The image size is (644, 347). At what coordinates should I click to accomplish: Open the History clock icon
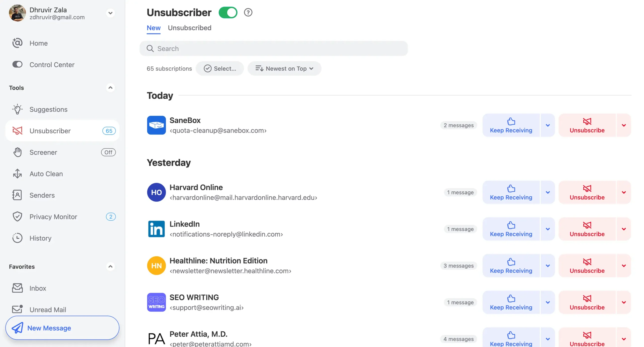click(x=17, y=238)
